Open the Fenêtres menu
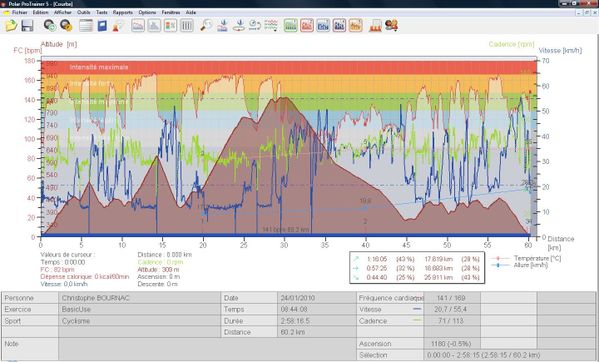 pos(171,12)
